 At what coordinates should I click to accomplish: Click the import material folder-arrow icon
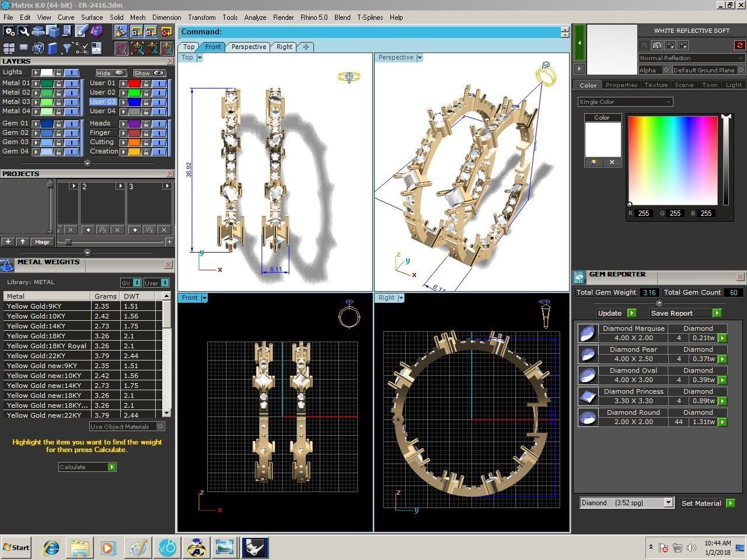coord(670,45)
